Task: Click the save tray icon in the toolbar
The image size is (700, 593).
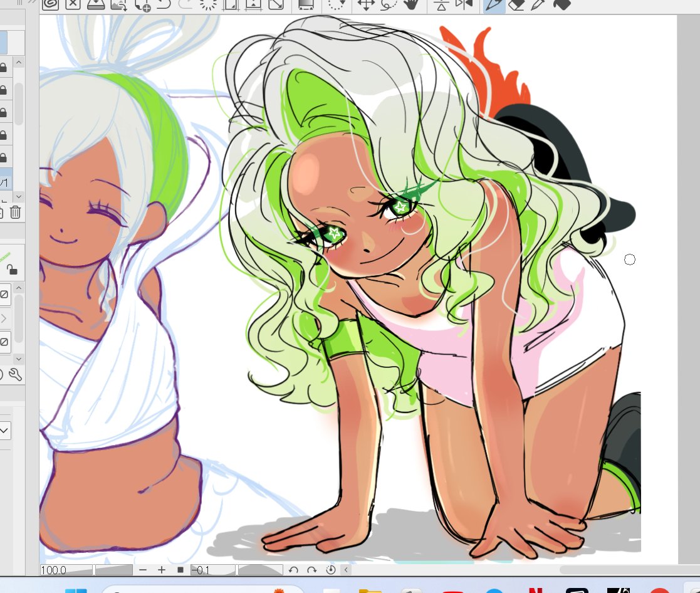Action: tap(95, 4)
